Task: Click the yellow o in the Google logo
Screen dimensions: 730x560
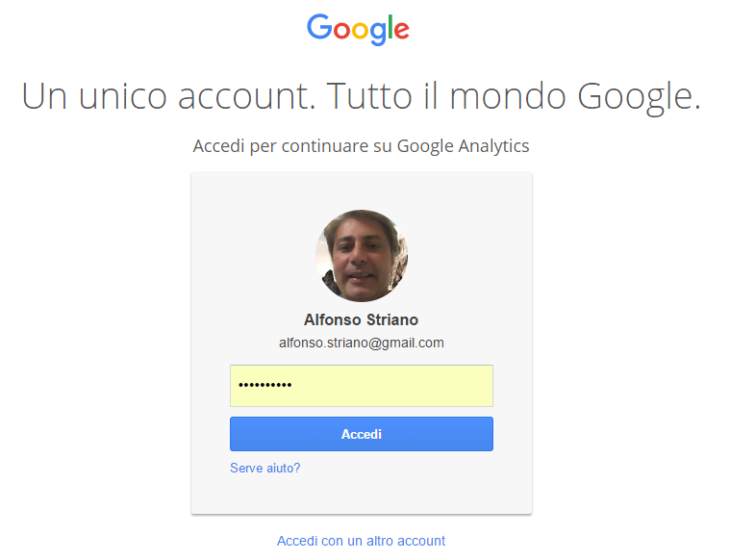Action: (360, 31)
